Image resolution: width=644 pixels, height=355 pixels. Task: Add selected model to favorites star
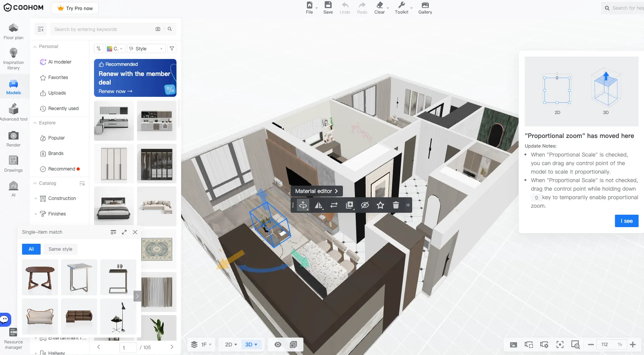coord(380,205)
